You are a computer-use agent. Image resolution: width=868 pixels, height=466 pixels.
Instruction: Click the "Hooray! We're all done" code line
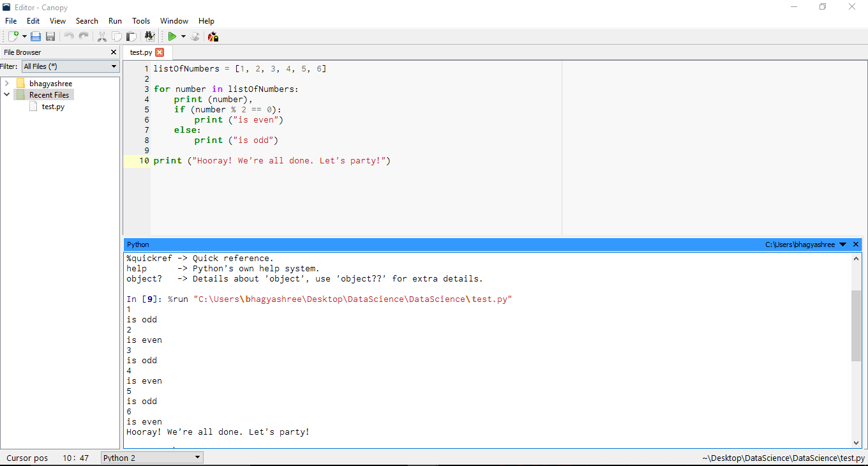coord(272,161)
